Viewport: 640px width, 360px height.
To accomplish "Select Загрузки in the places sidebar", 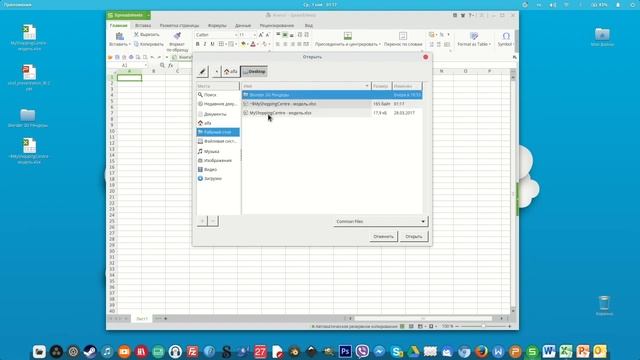I will point(218,178).
